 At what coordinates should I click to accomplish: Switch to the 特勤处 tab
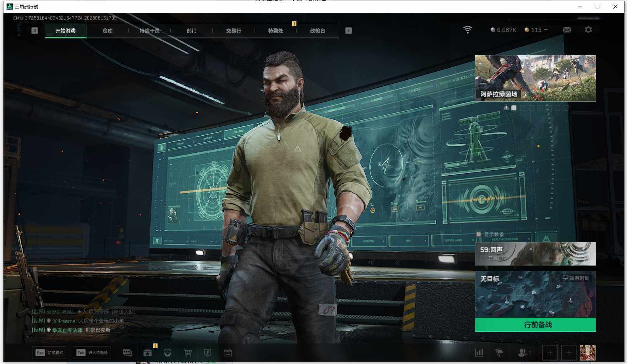[x=275, y=31]
